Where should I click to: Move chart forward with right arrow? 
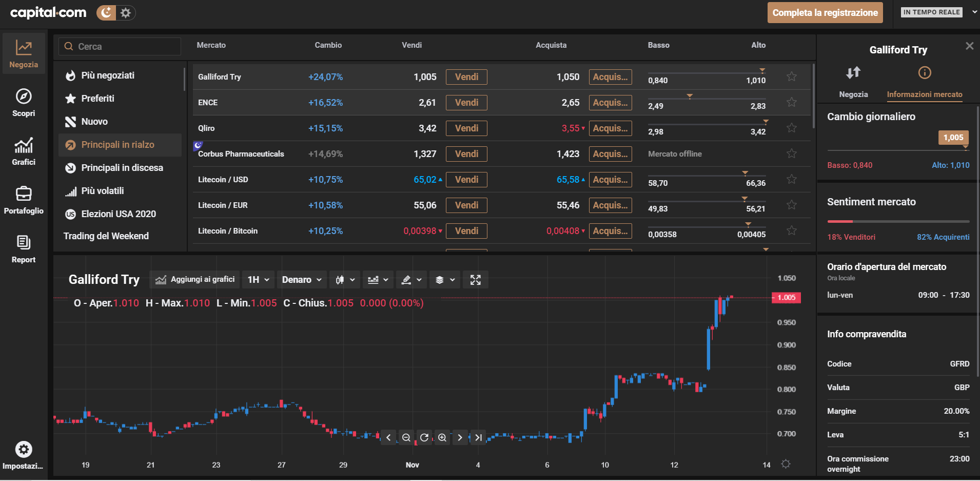click(x=460, y=437)
